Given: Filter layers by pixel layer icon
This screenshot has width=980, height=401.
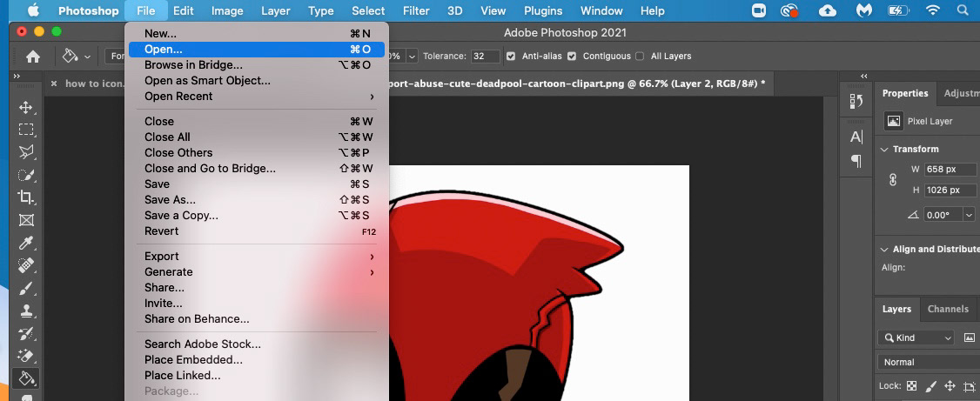Looking at the screenshot, I should [970, 338].
